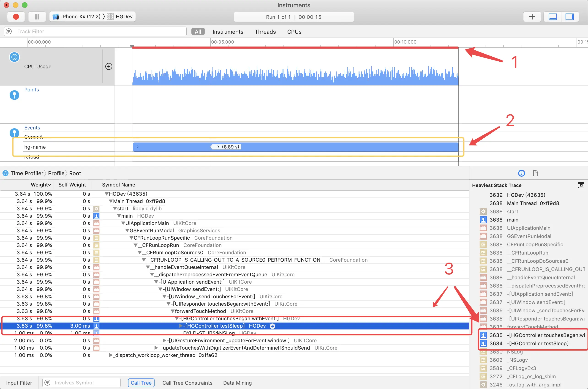
Task: Click the plus icon beside CPU Usage
Action: pyautogui.click(x=109, y=66)
